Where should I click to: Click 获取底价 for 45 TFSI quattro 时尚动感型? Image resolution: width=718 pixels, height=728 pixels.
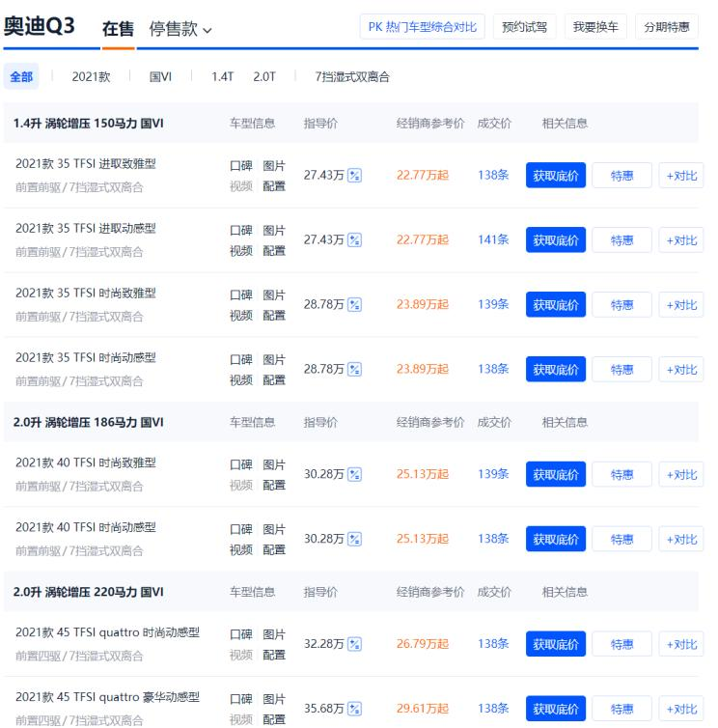(556, 644)
